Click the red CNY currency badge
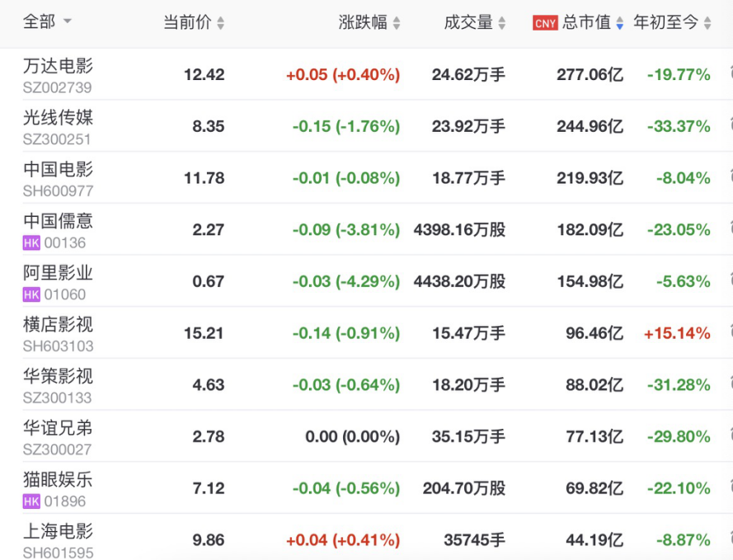The width and height of the screenshot is (733, 560). pyautogui.click(x=545, y=24)
